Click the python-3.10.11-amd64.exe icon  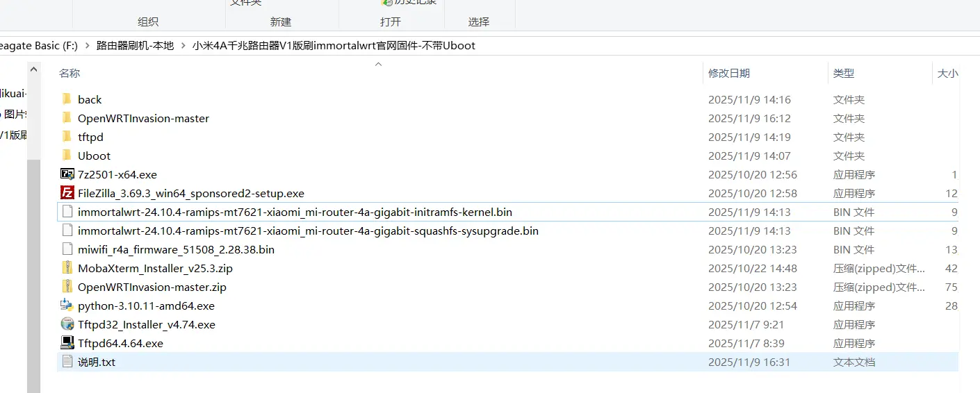(x=67, y=306)
